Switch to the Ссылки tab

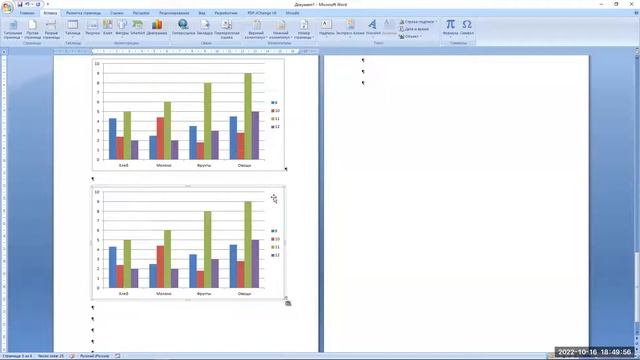coord(117,13)
